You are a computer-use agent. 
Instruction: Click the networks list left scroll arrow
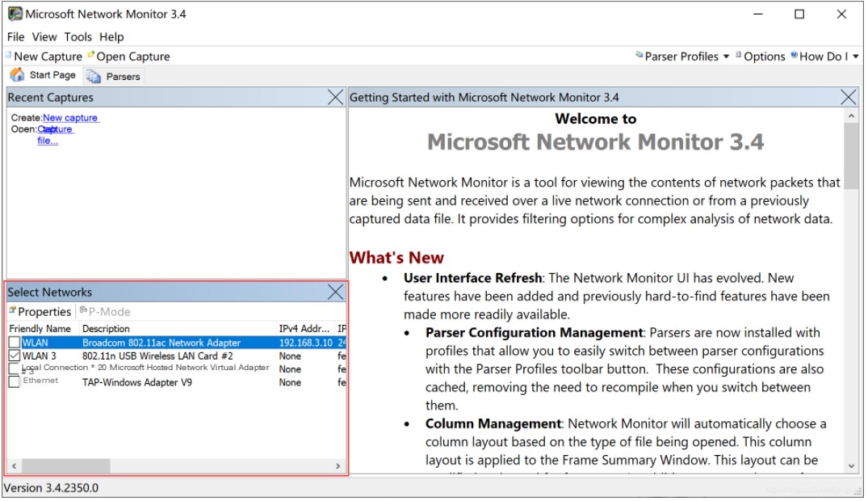click(x=15, y=467)
